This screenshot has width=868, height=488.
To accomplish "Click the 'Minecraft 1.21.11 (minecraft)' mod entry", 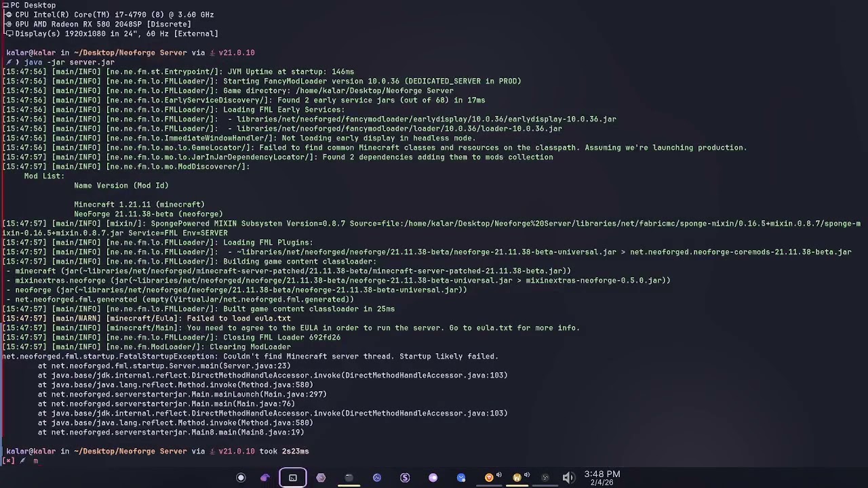I will (139, 204).
